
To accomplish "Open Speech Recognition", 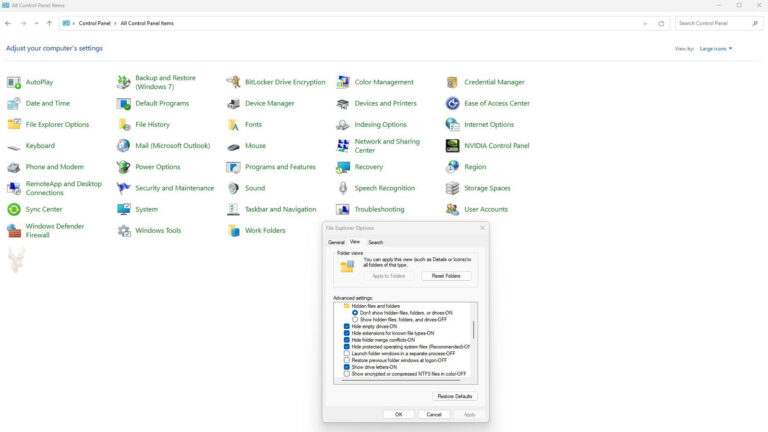I will tap(375, 188).
